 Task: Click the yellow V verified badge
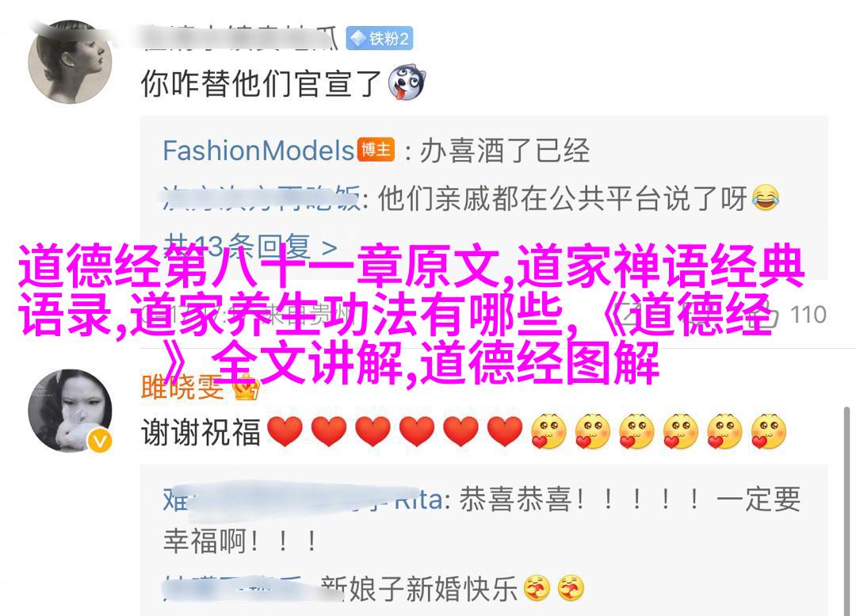100,440
